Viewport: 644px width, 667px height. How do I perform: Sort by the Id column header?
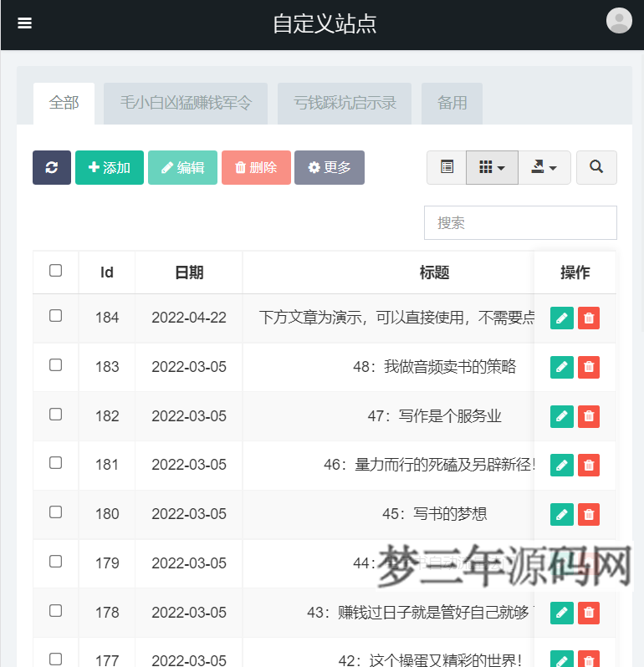107,272
